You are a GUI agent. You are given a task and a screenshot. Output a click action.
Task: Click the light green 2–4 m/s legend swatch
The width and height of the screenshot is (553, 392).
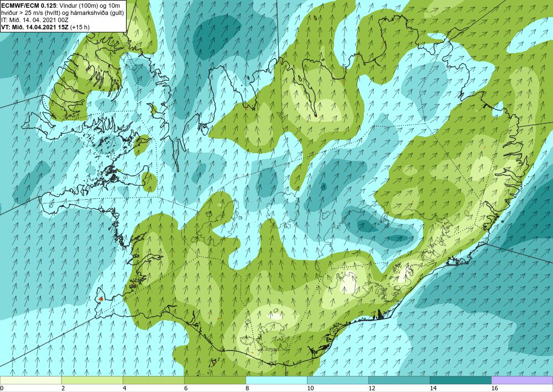pyautogui.click(x=92, y=380)
